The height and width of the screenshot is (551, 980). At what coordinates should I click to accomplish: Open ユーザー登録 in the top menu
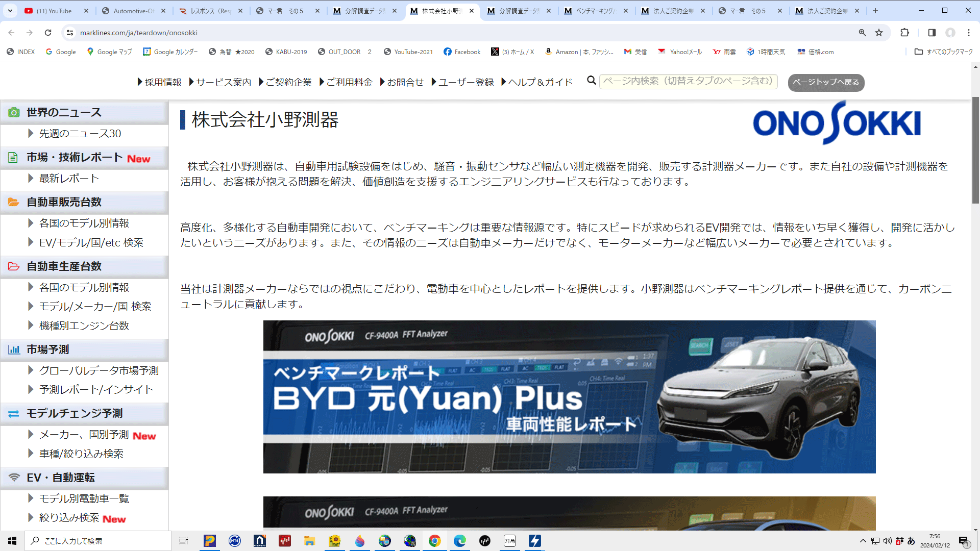pos(462,82)
